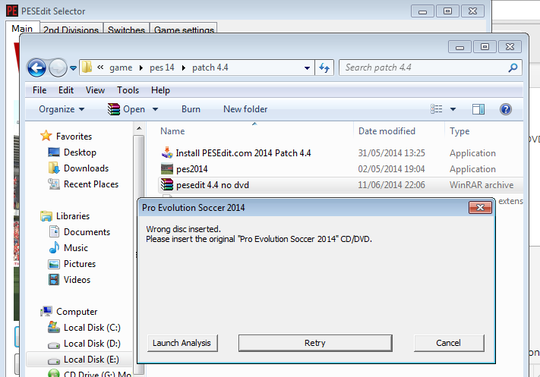Expand the Open button dropdown arrow
The width and height of the screenshot is (540, 377).
click(155, 109)
